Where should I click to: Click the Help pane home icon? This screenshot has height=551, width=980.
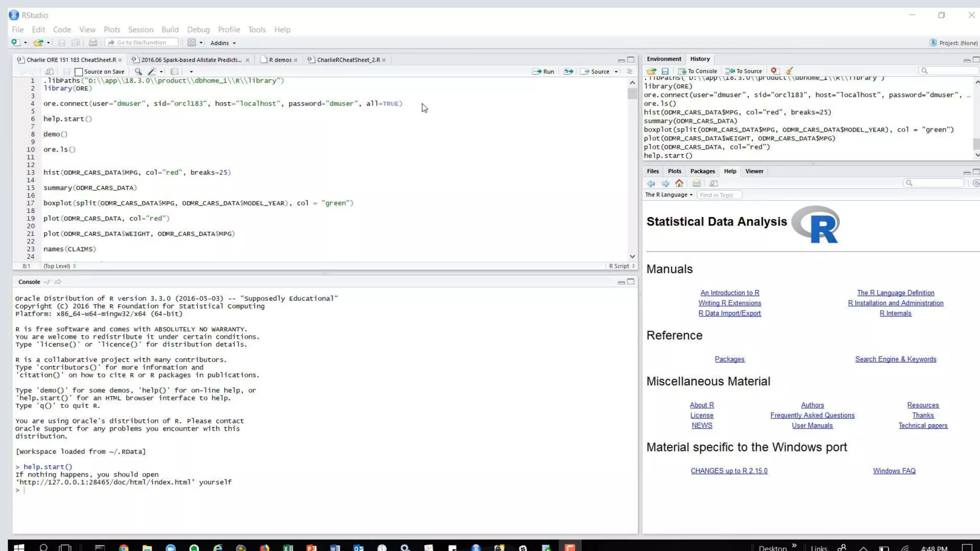(x=679, y=184)
